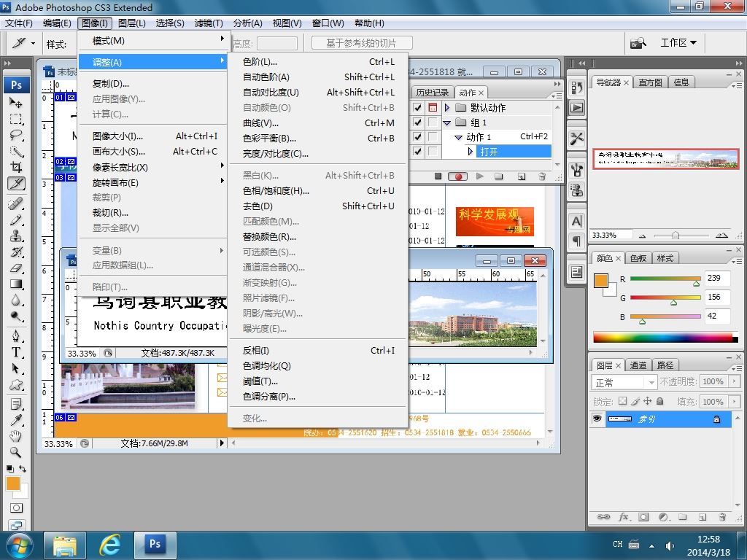This screenshot has height=560, width=747.
Task: Select the Custom Shape tool
Action: click(16, 385)
